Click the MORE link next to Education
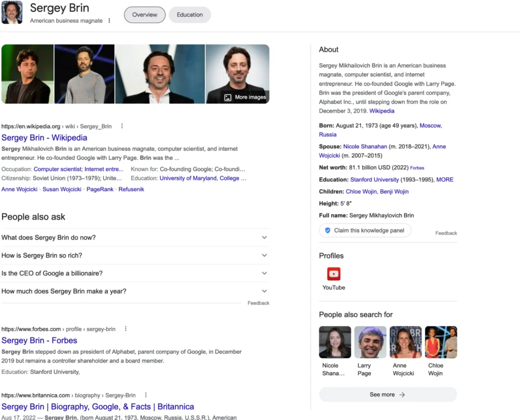 (x=445, y=180)
